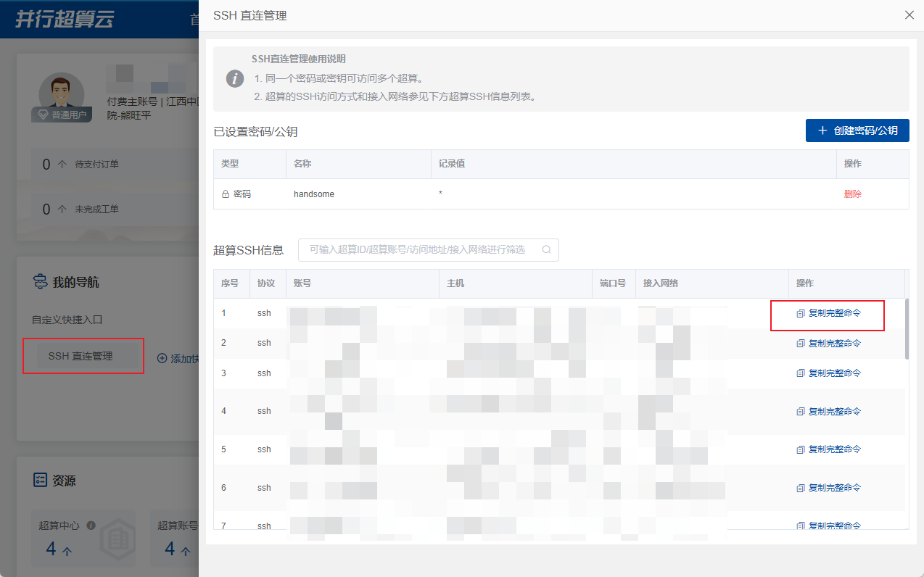Copy the full command for row 2

coord(828,343)
